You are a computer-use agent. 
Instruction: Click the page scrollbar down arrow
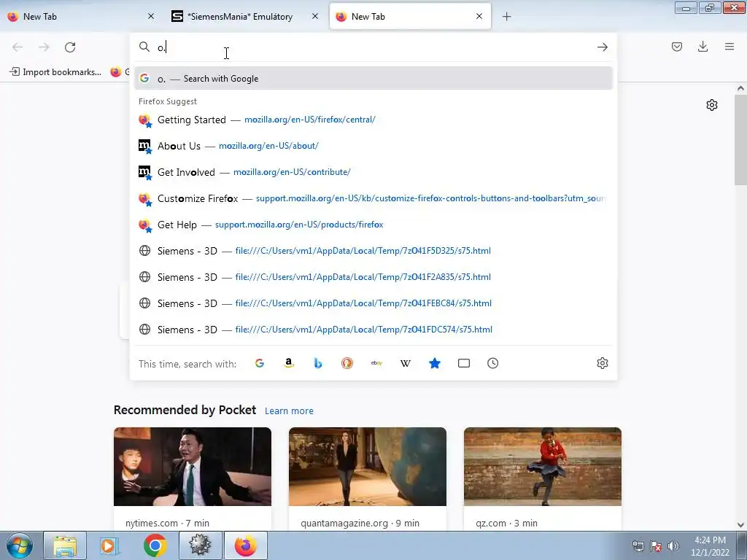click(x=740, y=525)
